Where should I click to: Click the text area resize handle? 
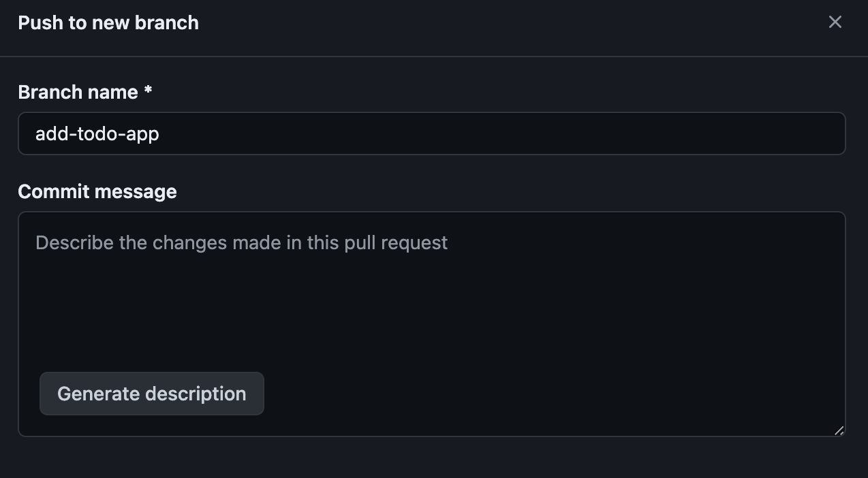pyautogui.click(x=839, y=430)
